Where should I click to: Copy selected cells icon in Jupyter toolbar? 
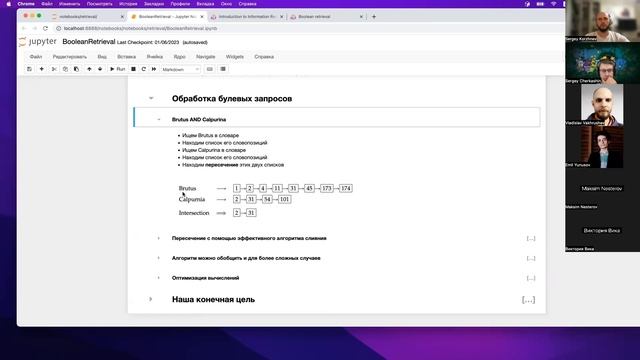point(65,69)
